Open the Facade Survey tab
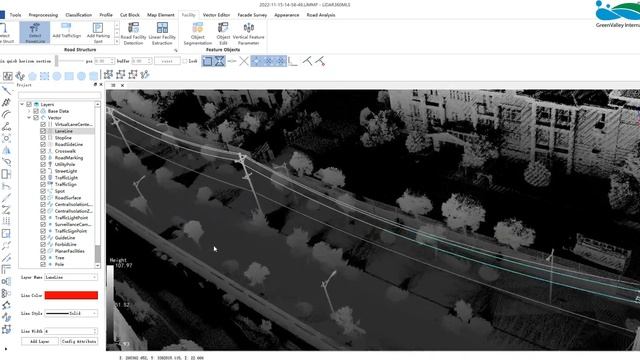Viewport: 640px width, 360px height. [252, 15]
